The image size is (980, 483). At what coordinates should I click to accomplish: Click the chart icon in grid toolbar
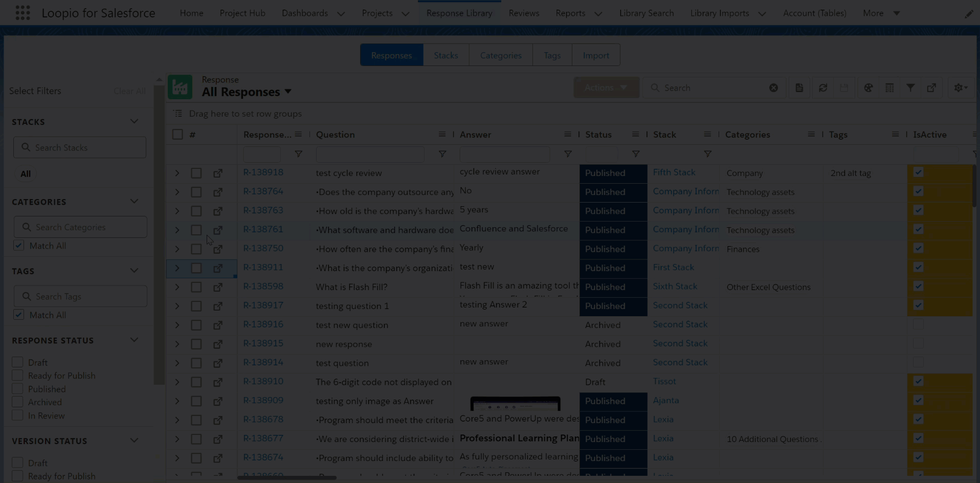[868, 88]
